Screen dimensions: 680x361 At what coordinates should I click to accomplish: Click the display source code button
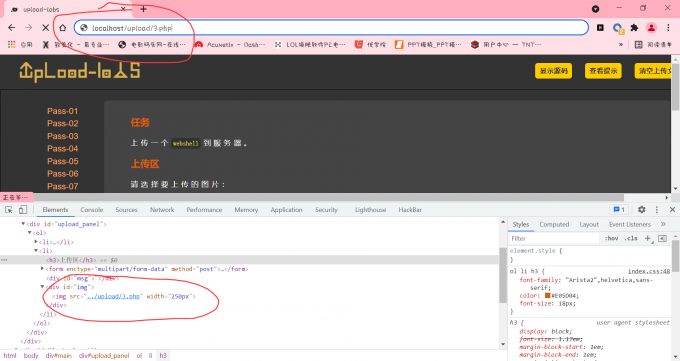pyautogui.click(x=553, y=71)
